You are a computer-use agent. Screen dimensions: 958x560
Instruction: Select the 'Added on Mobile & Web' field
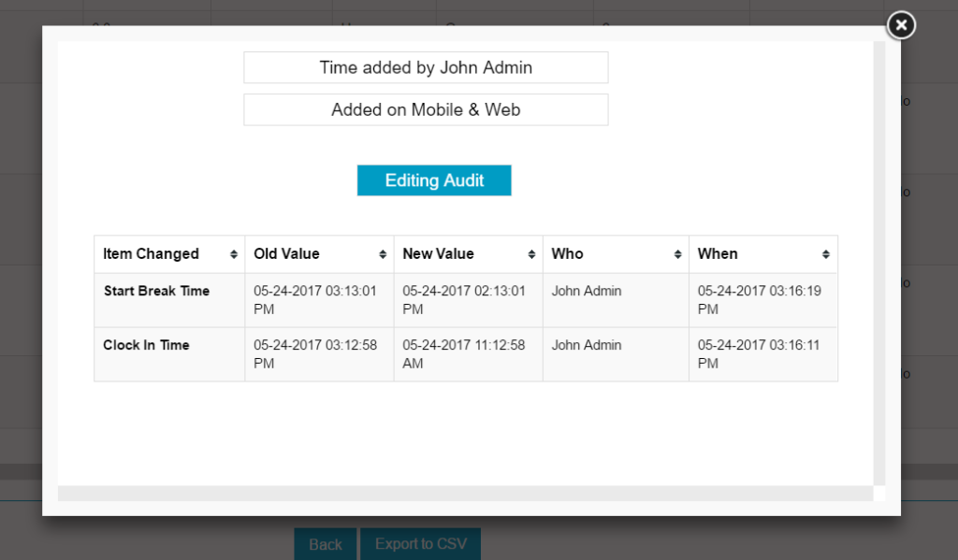[x=426, y=109]
